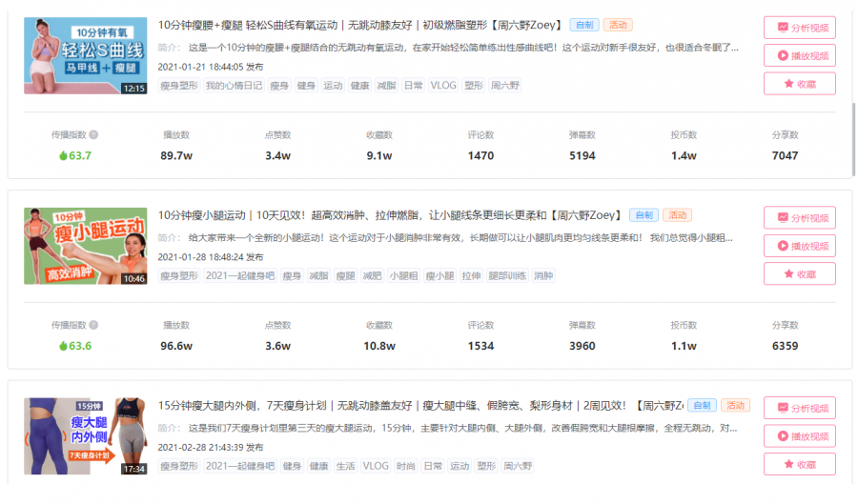Viewport: 858px width, 504px height.
Task: Click 收藏数 value 10.8w
Action: (379, 346)
